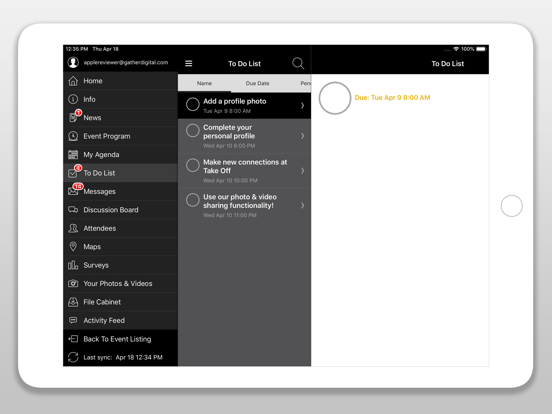Viewport: 552px width, 414px height.
Task: Click 'Wed Apr 10 10:00 PM' due date
Action: point(230,181)
